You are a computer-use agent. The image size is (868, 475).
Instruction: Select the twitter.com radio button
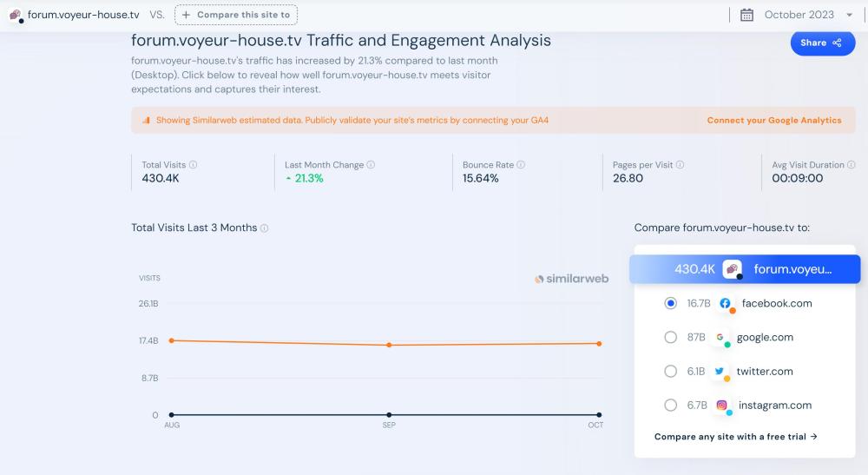pos(670,372)
